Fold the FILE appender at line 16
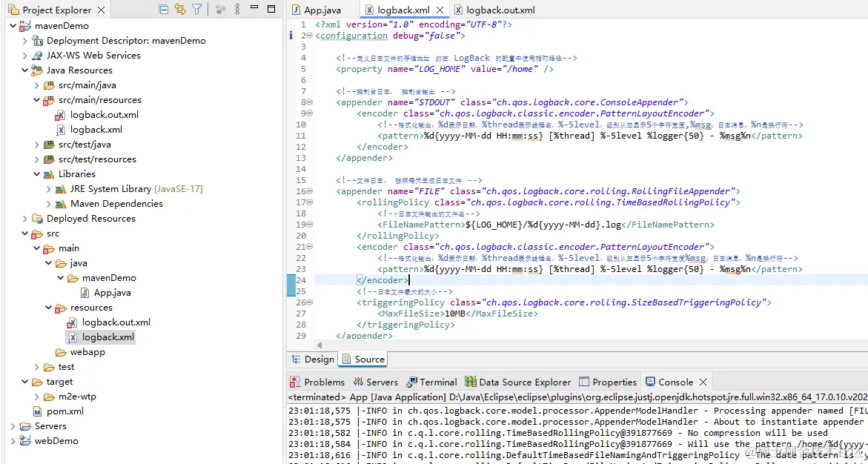Viewport: 868px width, 464px height. tap(310, 191)
